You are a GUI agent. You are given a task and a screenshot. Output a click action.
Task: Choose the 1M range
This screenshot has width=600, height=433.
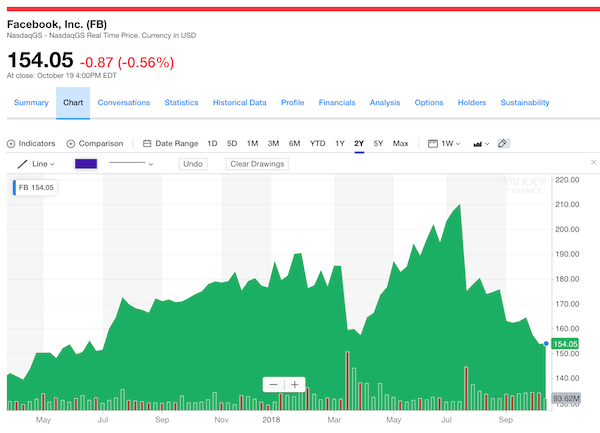point(252,143)
